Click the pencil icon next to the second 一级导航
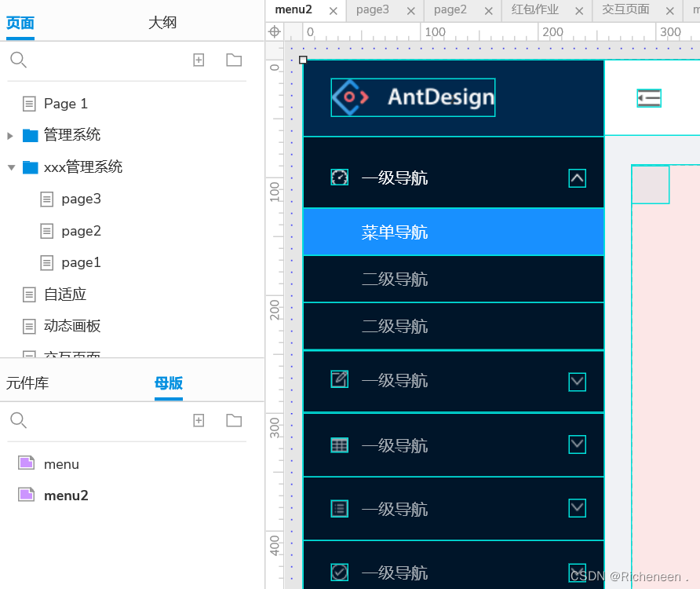This screenshot has height=589, width=700. coord(339,381)
